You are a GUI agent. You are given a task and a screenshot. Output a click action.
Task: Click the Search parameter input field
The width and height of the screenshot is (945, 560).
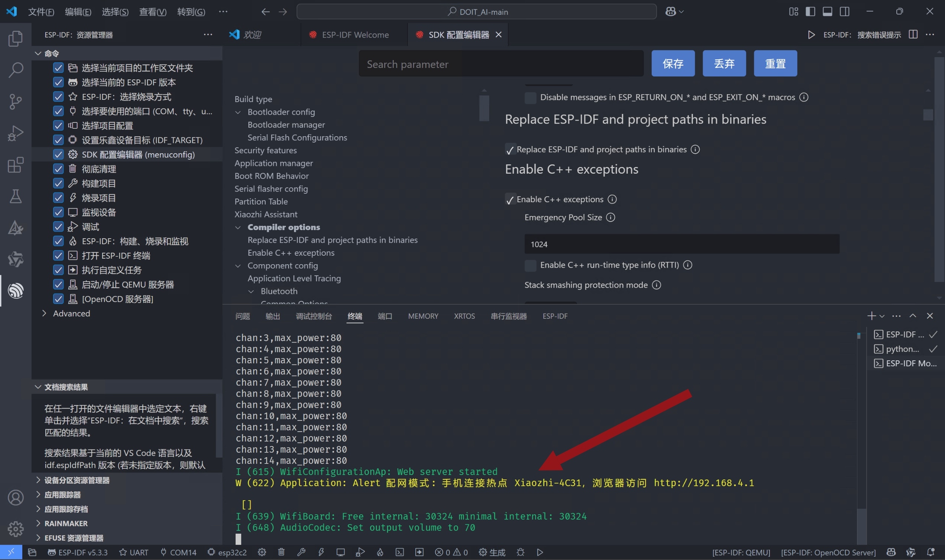pyautogui.click(x=501, y=64)
